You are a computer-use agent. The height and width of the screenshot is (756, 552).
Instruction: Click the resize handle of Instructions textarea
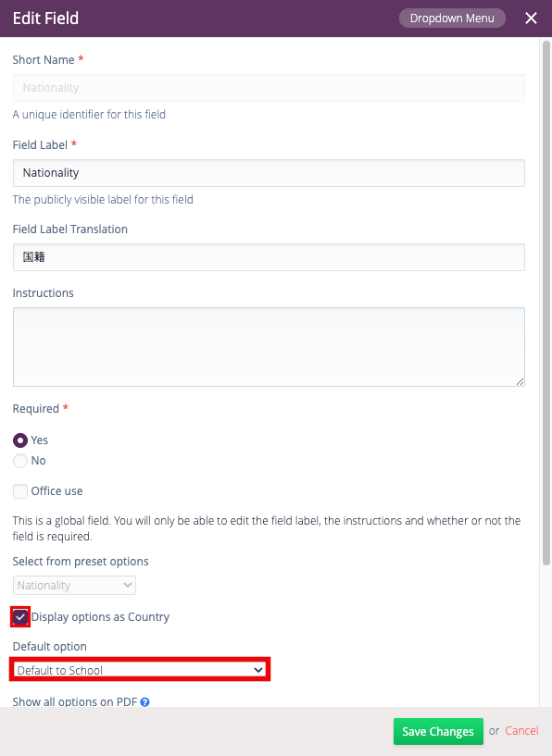click(520, 381)
